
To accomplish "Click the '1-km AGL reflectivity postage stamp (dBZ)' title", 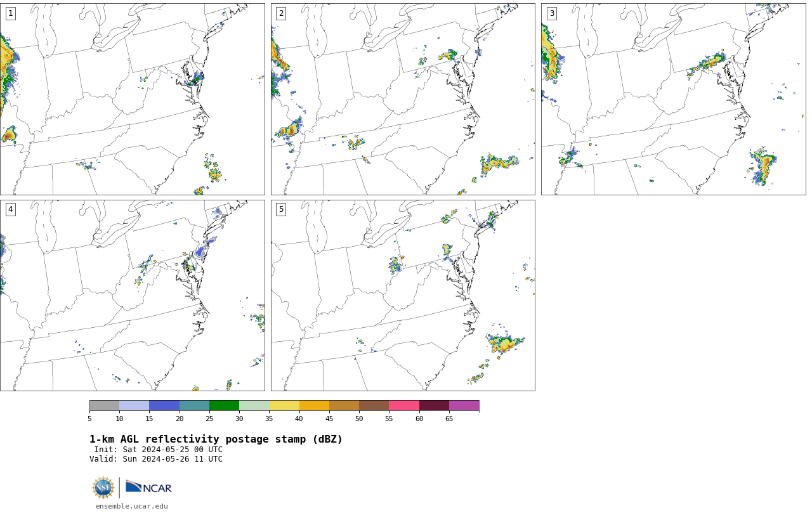I will tap(216, 439).
